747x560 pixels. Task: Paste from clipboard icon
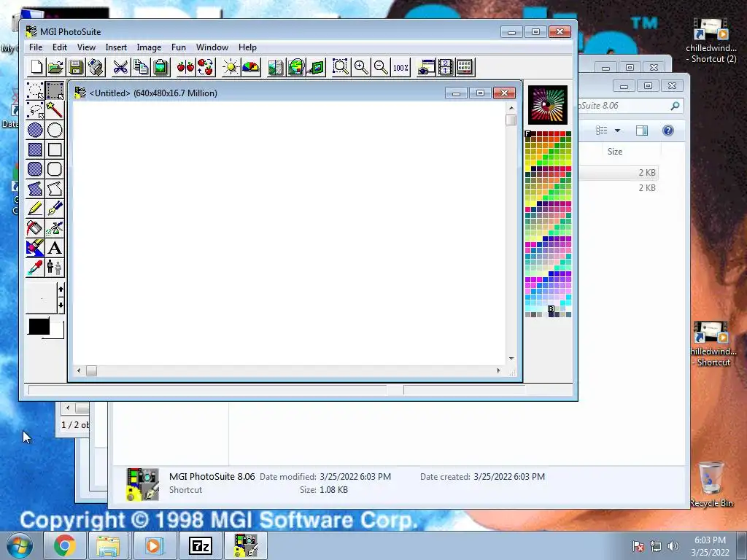(160, 67)
